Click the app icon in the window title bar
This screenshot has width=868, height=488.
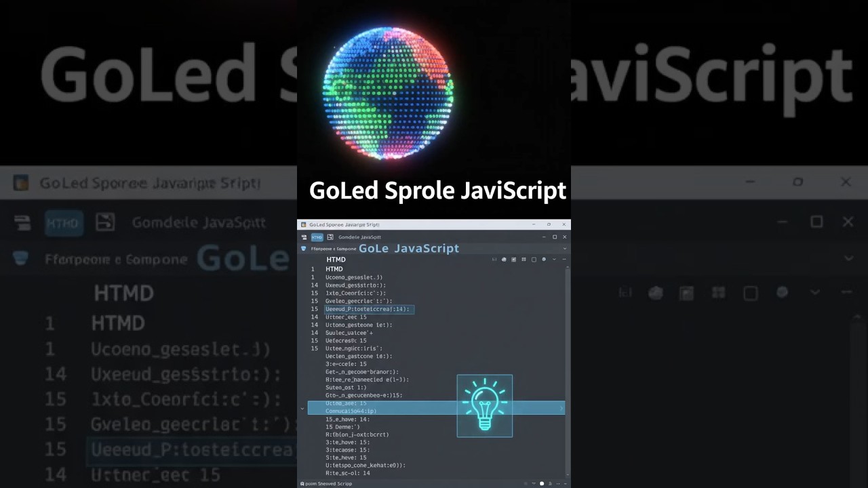point(303,224)
